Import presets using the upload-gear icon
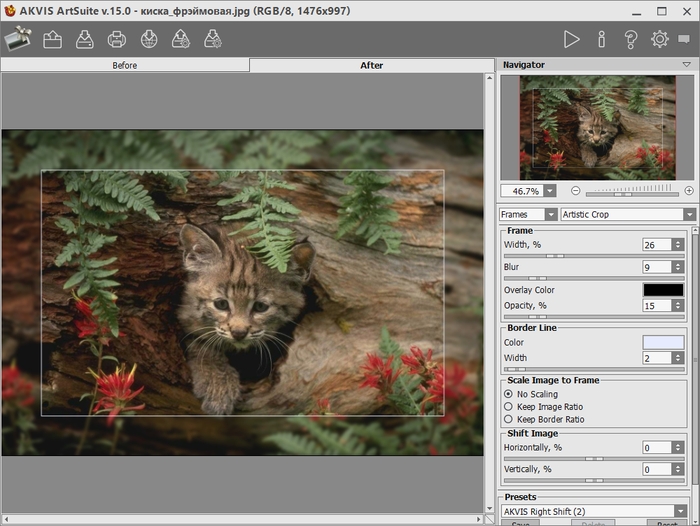The image size is (700, 526). tap(181, 39)
